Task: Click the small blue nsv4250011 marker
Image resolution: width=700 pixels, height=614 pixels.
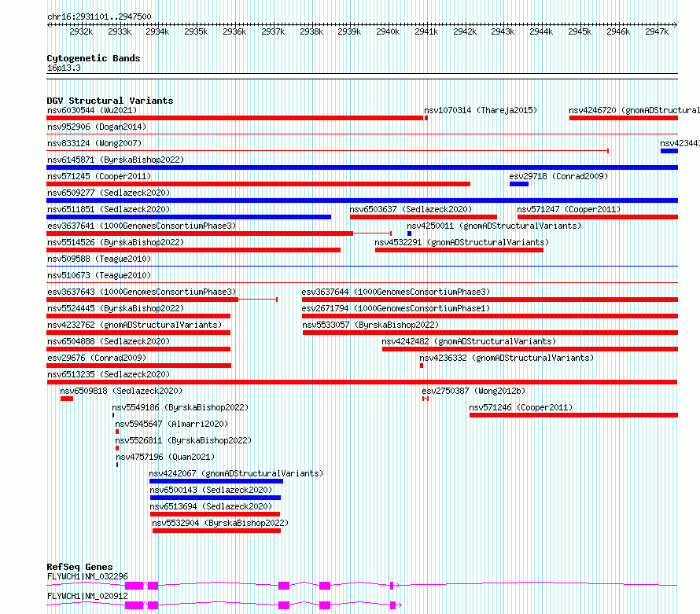Action: click(x=409, y=233)
